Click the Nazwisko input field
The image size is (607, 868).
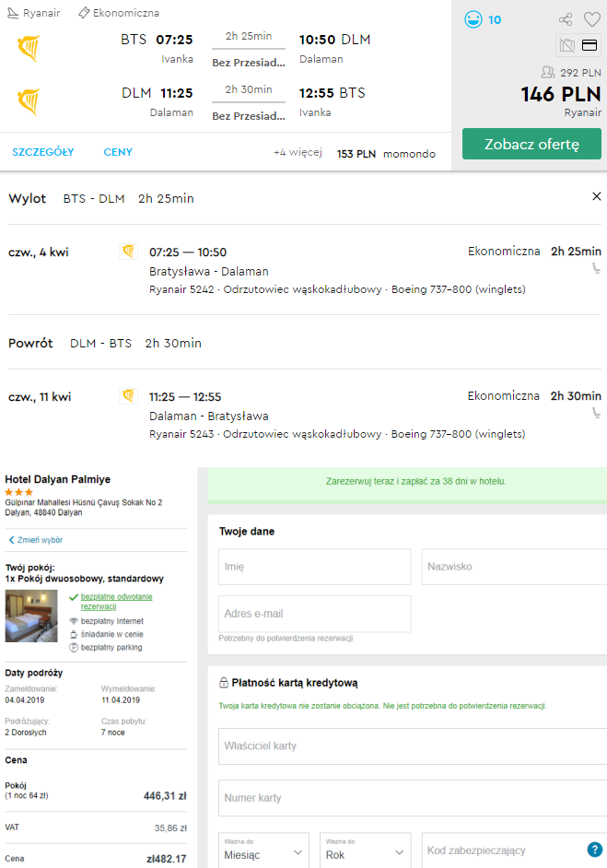(x=514, y=567)
